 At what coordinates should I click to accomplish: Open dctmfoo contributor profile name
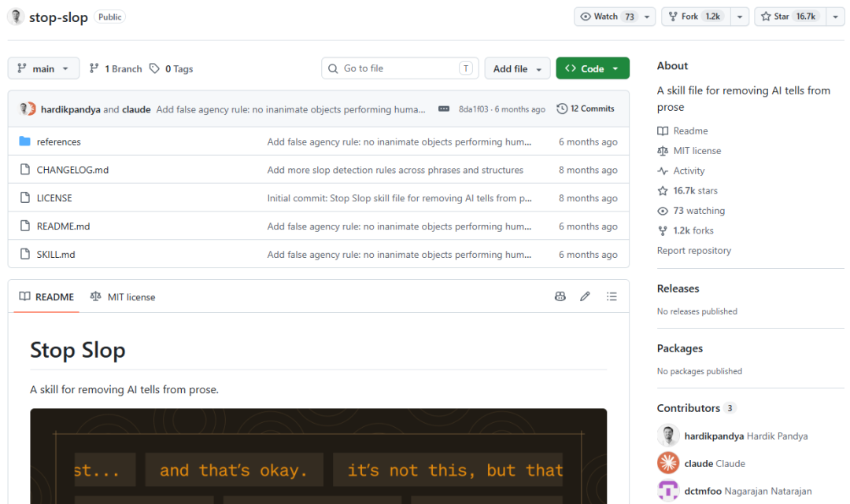point(703,491)
